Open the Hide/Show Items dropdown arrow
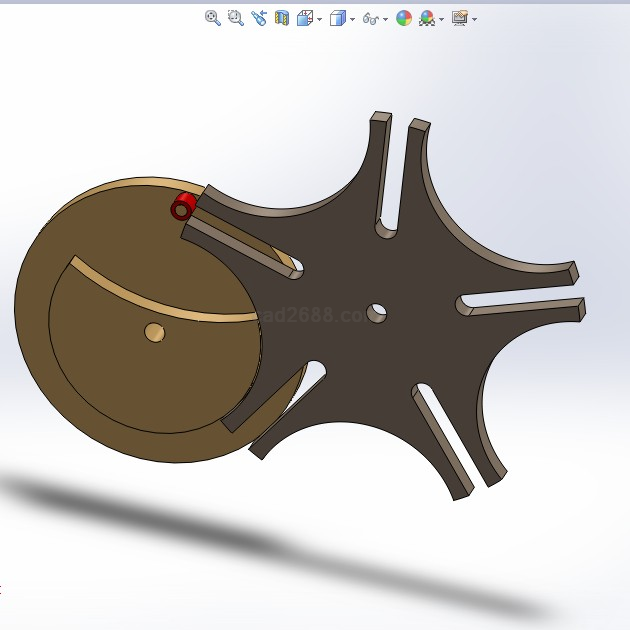630x630 pixels. click(386, 19)
